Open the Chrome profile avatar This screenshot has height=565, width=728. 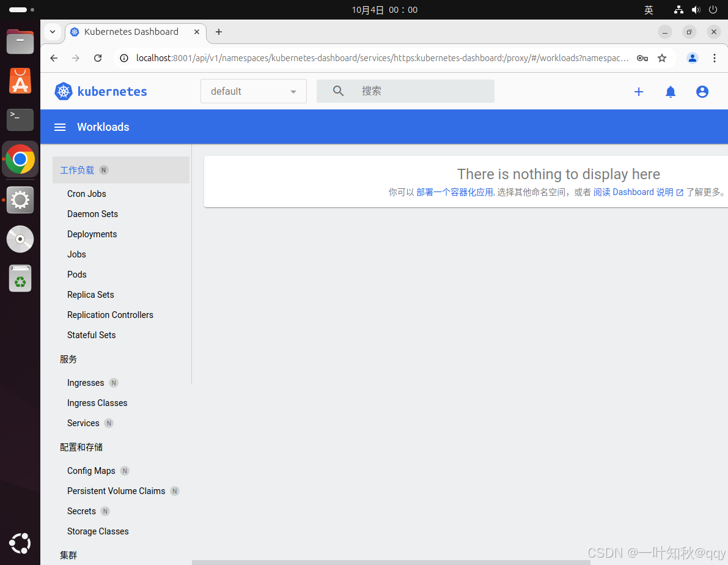point(693,58)
